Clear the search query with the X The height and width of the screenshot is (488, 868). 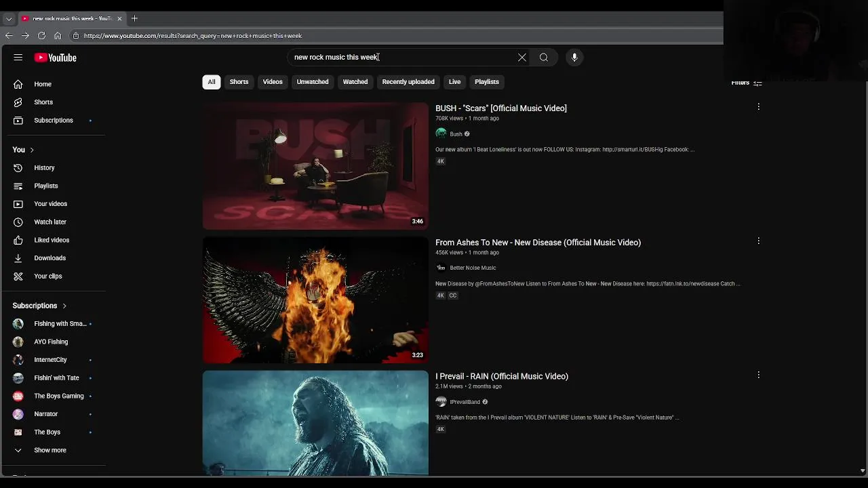pyautogui.click(x=522, y=58)
